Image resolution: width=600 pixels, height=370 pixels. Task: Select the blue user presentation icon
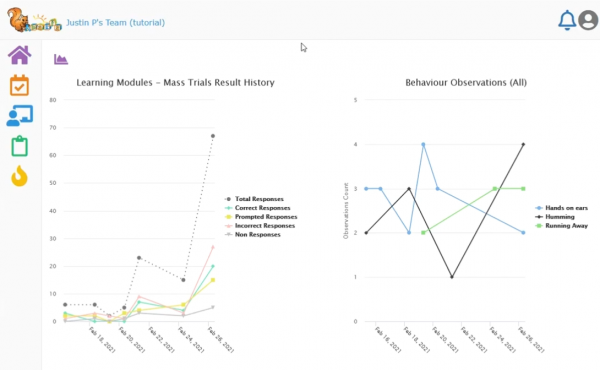pyautogui.click(x=20, y=116)
